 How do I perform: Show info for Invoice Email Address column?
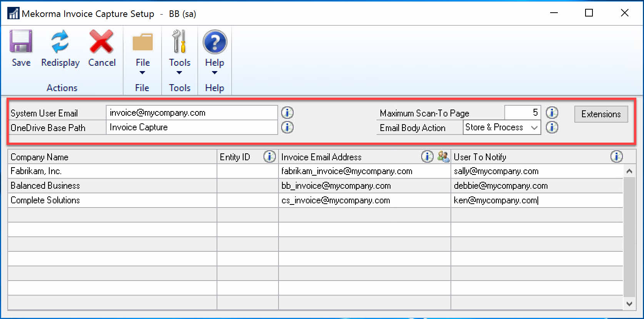[x=427, y=156]
